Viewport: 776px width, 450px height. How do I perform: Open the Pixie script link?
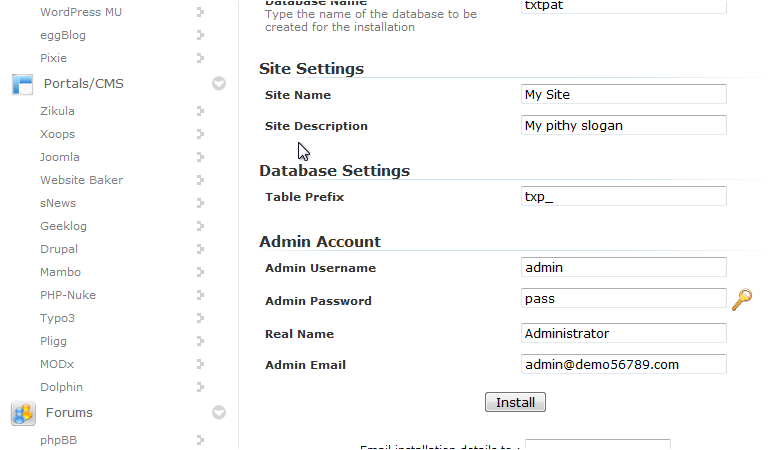click(53, 58)
